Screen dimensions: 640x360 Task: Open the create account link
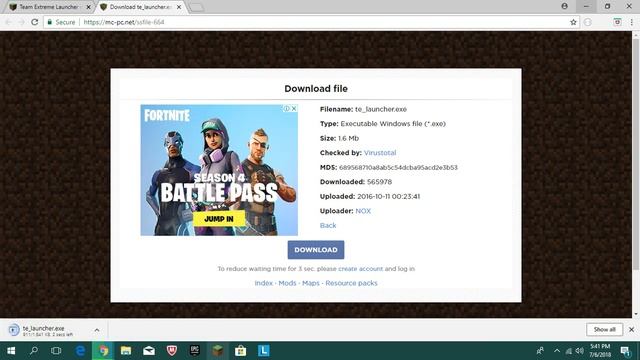tap(360, 269)
